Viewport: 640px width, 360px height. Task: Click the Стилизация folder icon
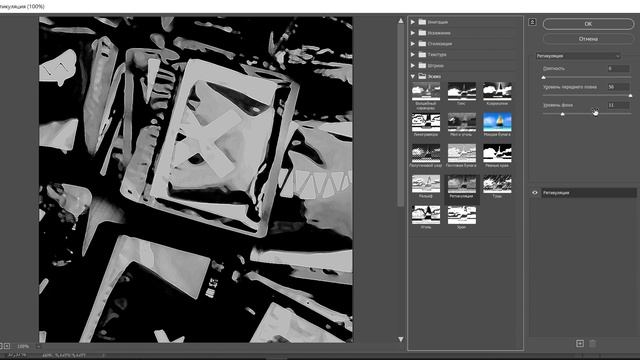pos(422,44)
